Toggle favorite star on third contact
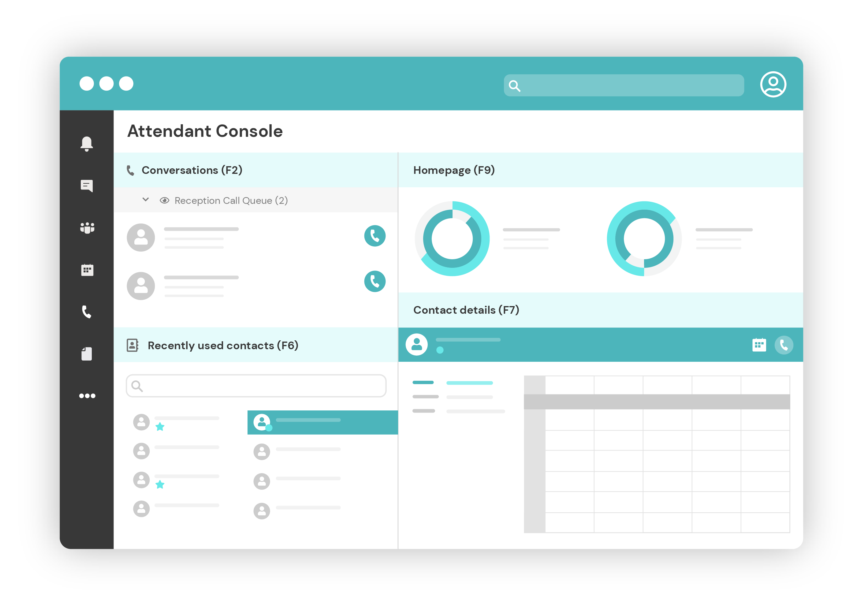This screenshot has height=606, width=868. 160,484
